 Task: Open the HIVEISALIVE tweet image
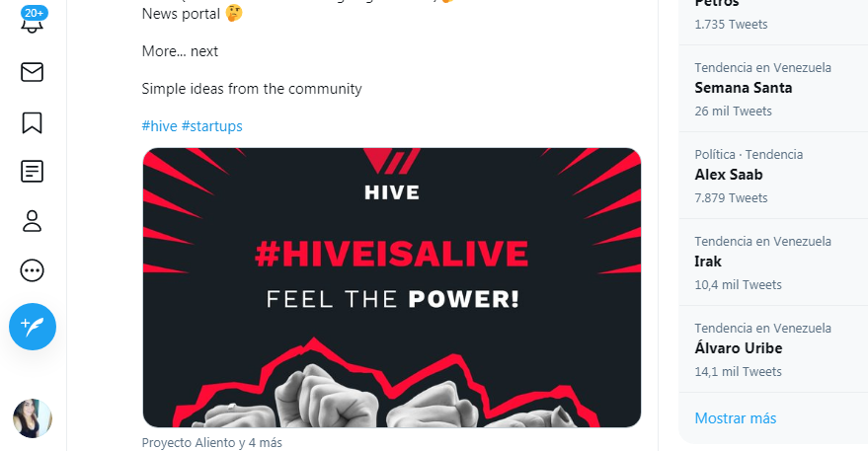click(392, 288)
